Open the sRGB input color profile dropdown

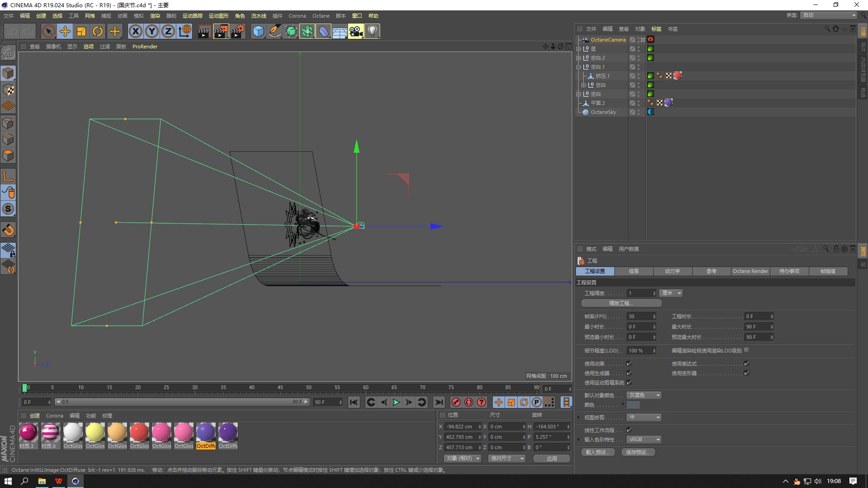(644, 440)
